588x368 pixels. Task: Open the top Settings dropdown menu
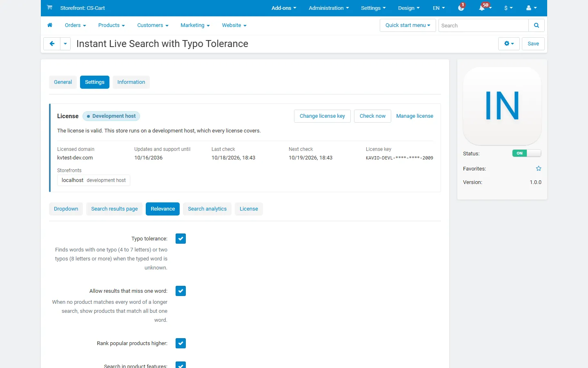373,8
